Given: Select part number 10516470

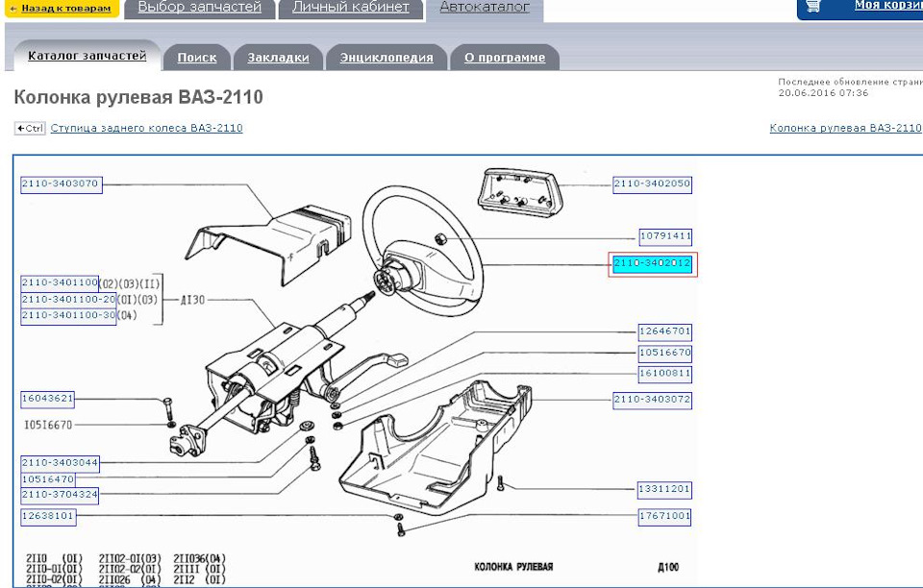Looking at the screenshot, I should pos(48,479).
